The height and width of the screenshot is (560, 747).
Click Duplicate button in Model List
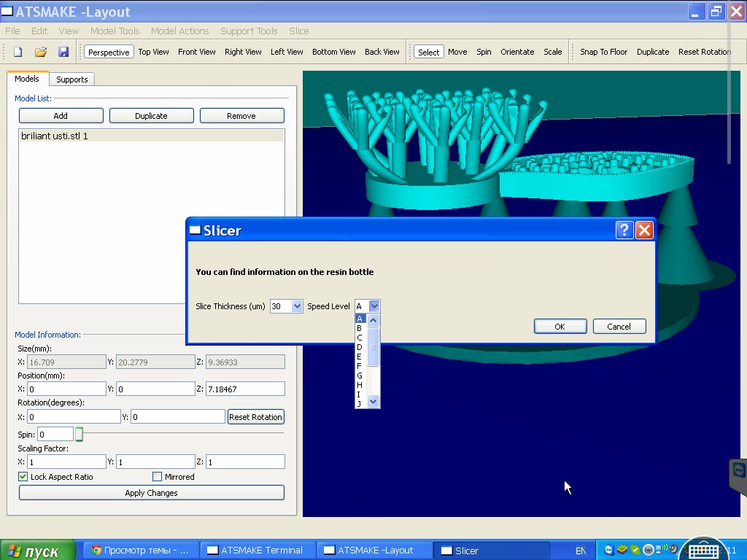coord(152,116)
